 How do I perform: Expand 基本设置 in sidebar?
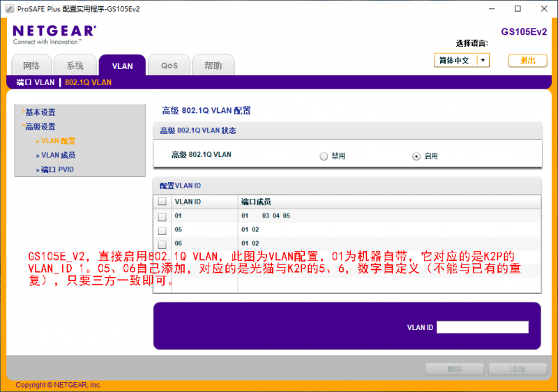40,112
